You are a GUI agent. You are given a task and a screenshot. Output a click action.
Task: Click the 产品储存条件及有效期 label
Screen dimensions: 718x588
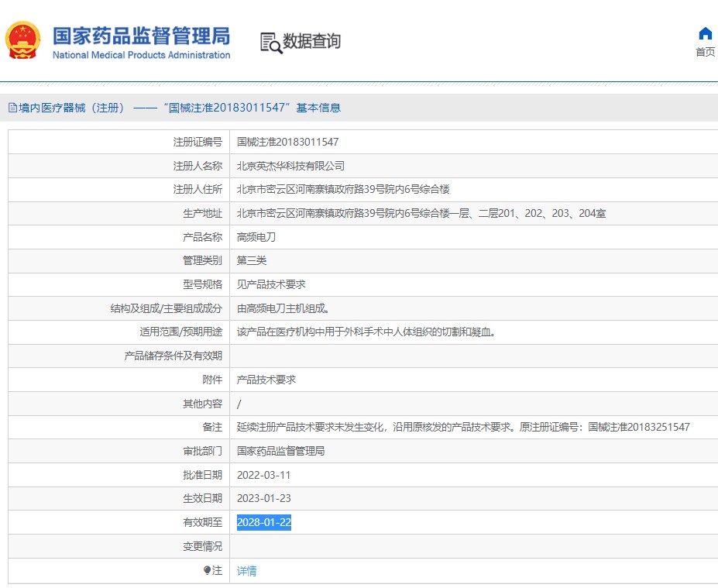173,356
